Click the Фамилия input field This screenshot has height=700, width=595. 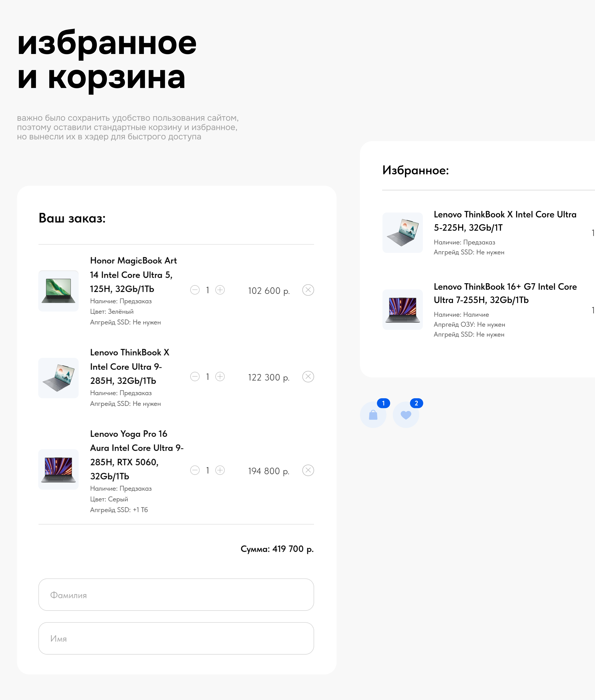coord(176,595)
